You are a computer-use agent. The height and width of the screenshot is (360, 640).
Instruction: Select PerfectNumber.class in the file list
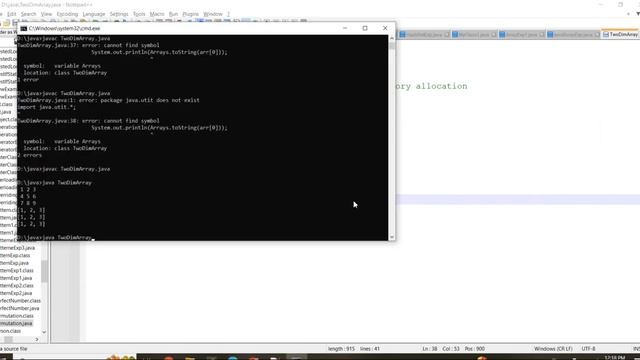20,301
